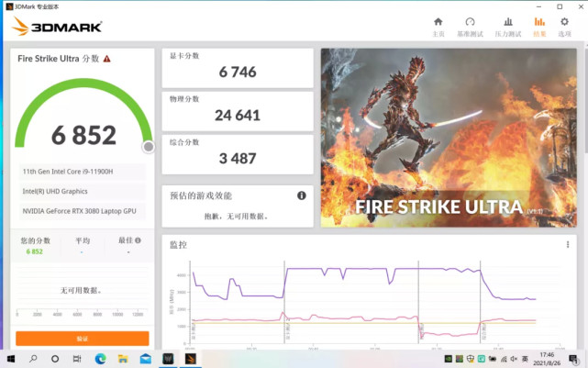Select the Intel(R) UHD Graphics row
588x368 pixels.
83,191
